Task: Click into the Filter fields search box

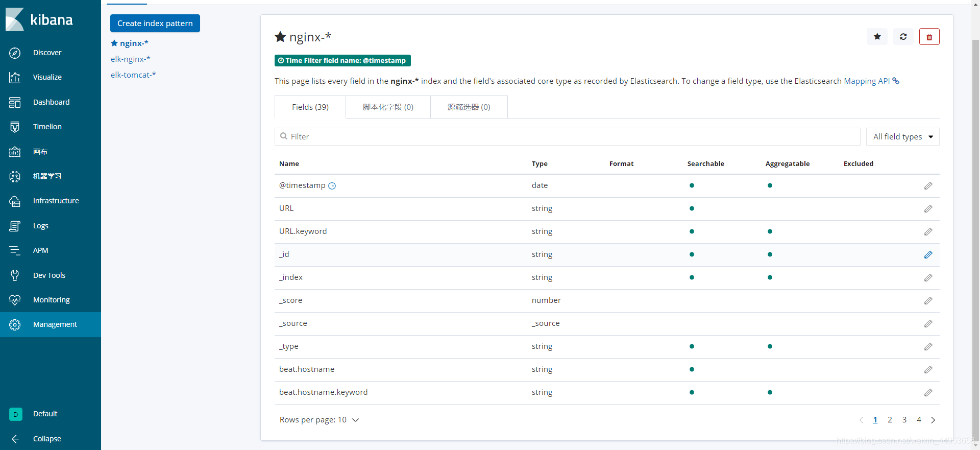Action: (567, 137)
